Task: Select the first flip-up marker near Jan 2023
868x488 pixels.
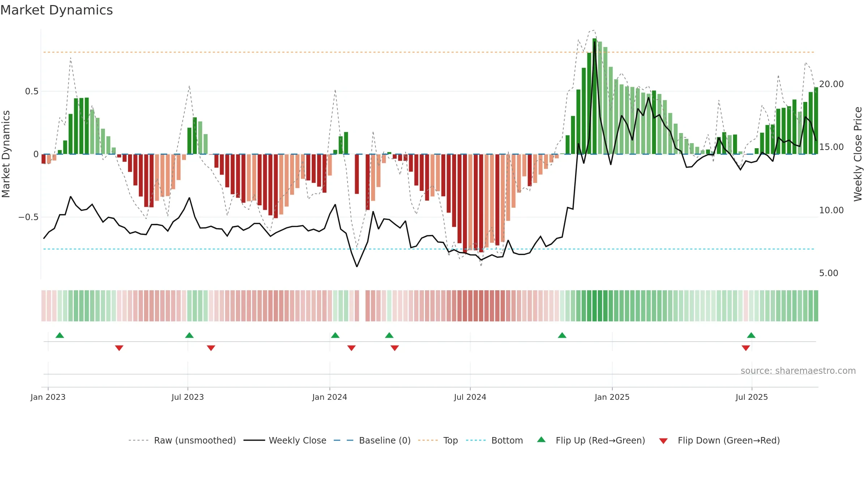Action: pos(60,335)
